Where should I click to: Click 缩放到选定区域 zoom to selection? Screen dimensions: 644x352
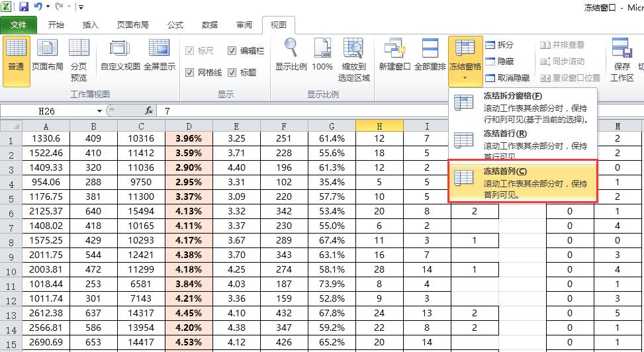353,61
